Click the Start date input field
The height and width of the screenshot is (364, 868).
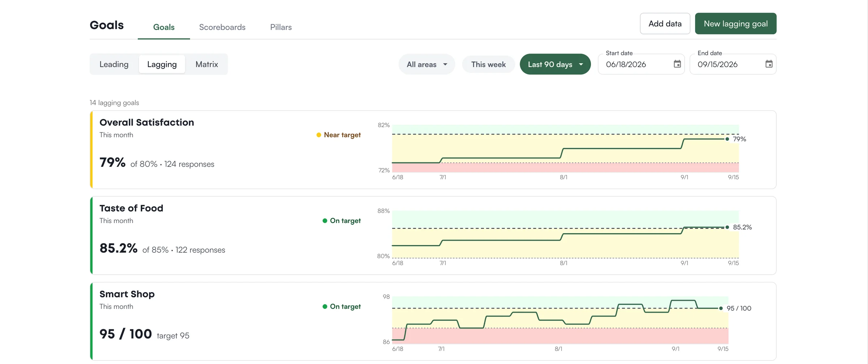click(641, 64)
